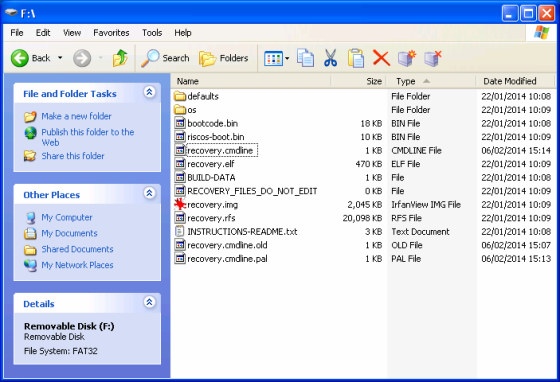Image resolution: width=560 pixels, height=382 pixels.
Task: Select the recovery.rfs file icon
Action: click(x=180, y=218)
